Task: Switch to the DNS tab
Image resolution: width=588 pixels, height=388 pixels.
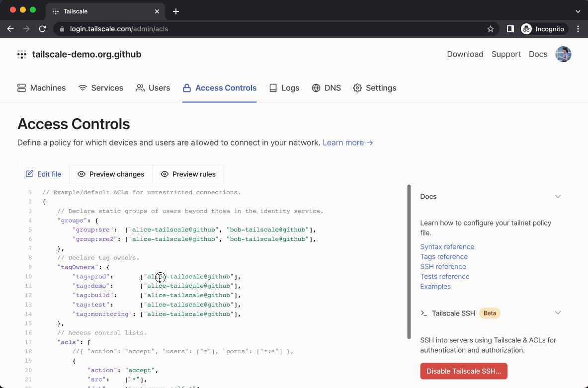Action: tap(326, 88)
